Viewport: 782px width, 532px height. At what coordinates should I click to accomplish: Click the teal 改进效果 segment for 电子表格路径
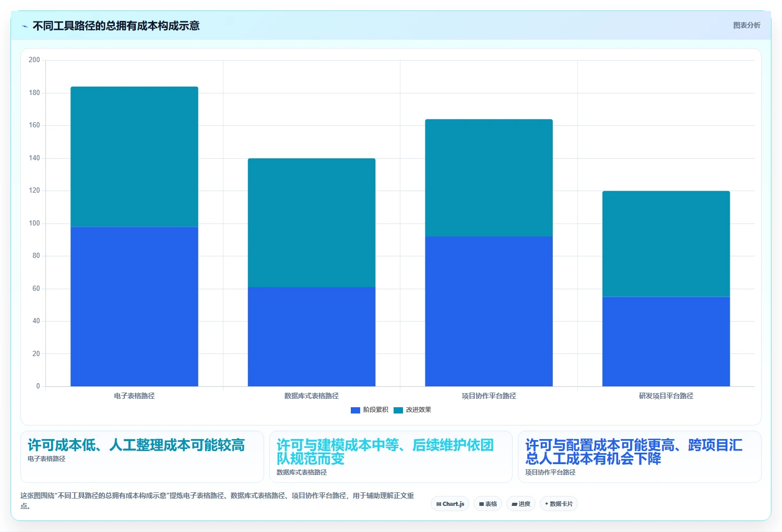pos(134,157)
